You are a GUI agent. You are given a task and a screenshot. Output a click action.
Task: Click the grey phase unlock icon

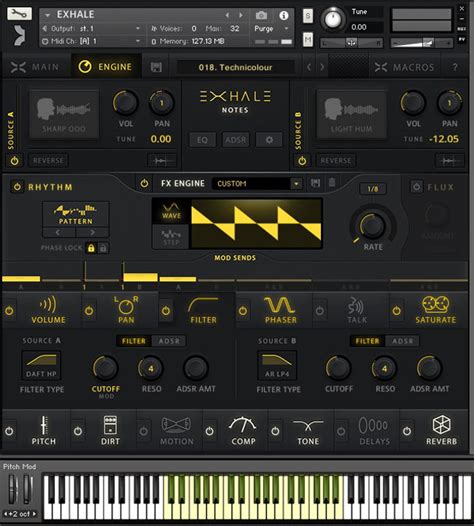tap(103, 248)
